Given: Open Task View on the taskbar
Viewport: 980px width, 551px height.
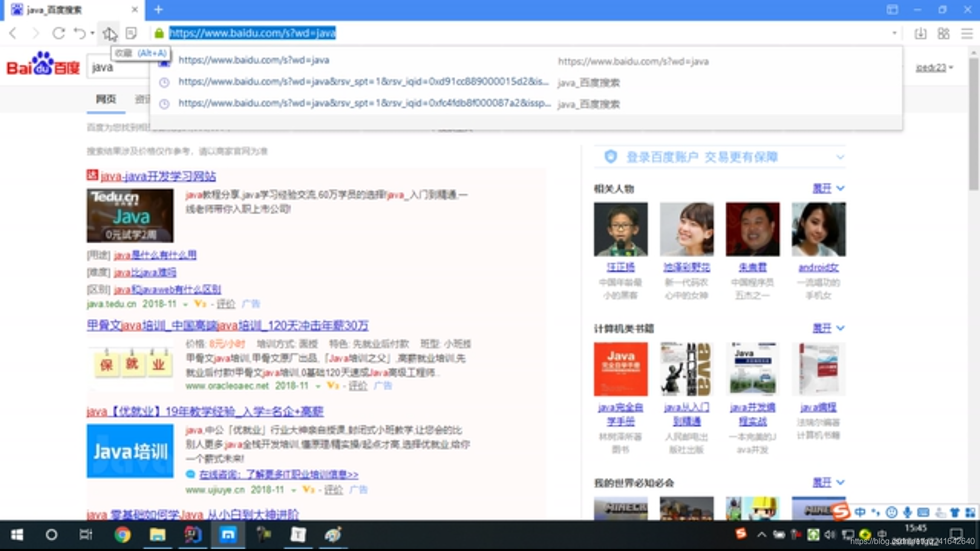Looking at the screenshot, I should pos(86,535).
